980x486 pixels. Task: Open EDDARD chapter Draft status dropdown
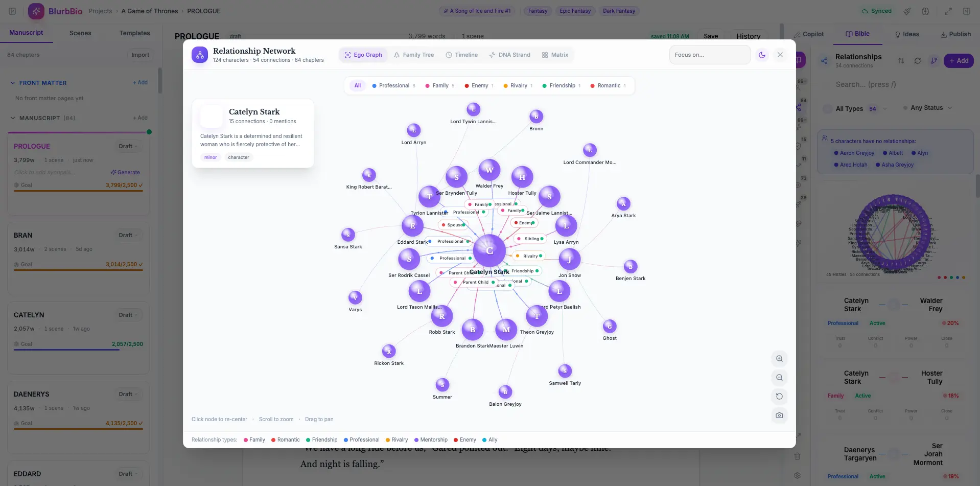point(128,474)
